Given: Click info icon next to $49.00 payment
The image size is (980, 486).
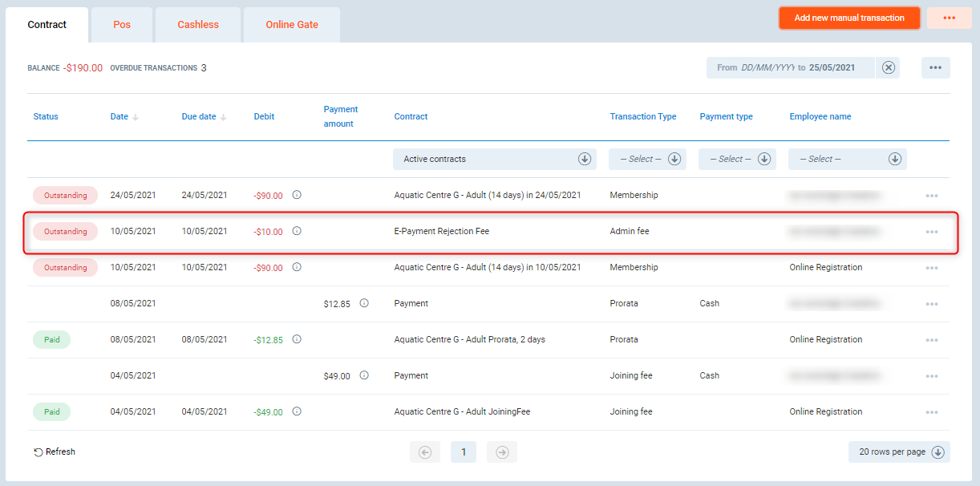Looking at the screenshot, I should pos(364,375).
